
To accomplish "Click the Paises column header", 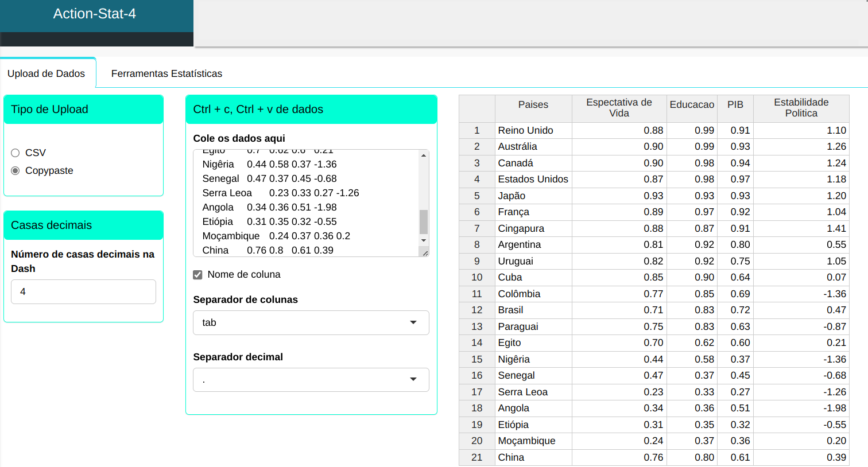I will pos(533,104).
